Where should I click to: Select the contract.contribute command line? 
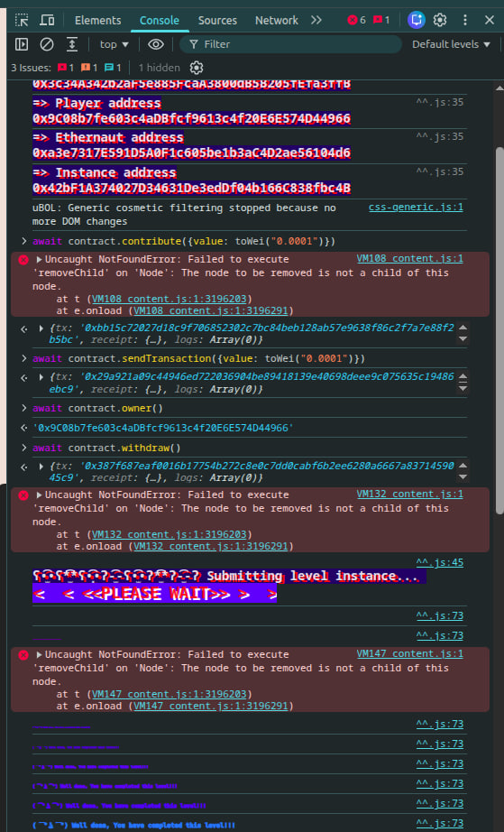click(x=184, y=242)
